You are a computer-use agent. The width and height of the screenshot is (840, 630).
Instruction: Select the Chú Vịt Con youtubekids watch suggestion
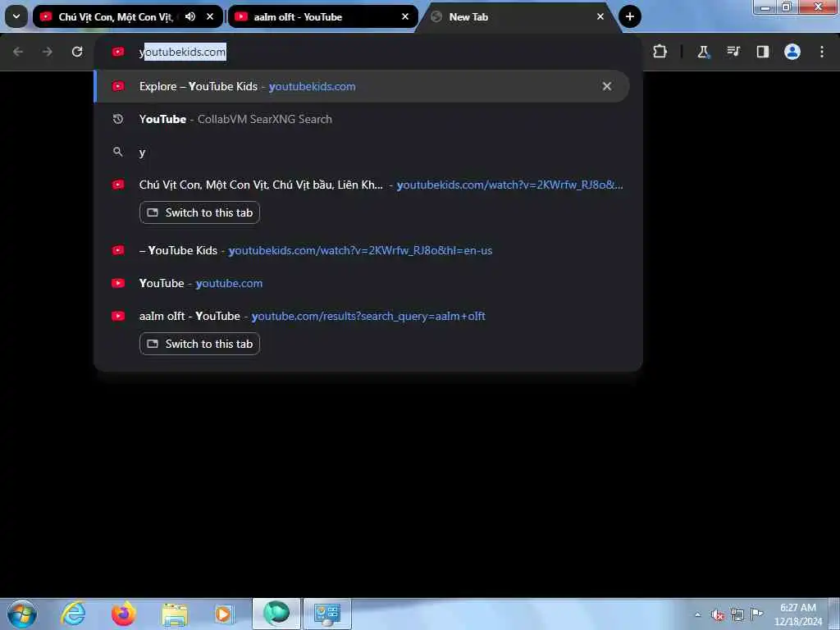pyautogui.click(x=362, y=185)
